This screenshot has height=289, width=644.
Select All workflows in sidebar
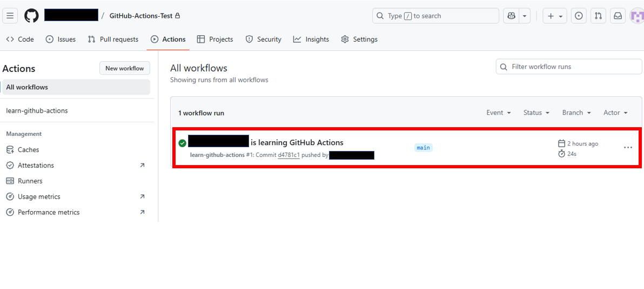point(76,87)
